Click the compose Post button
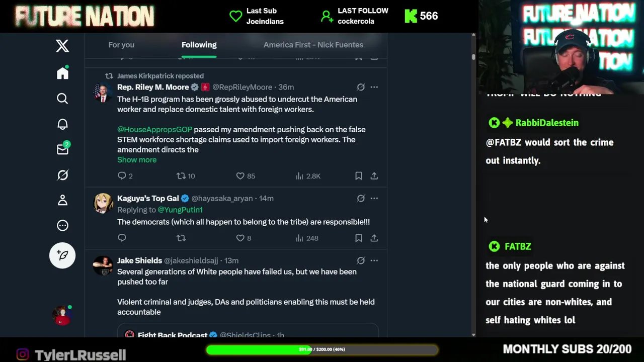This screenshot has height=362, width=644. [62, 255]
